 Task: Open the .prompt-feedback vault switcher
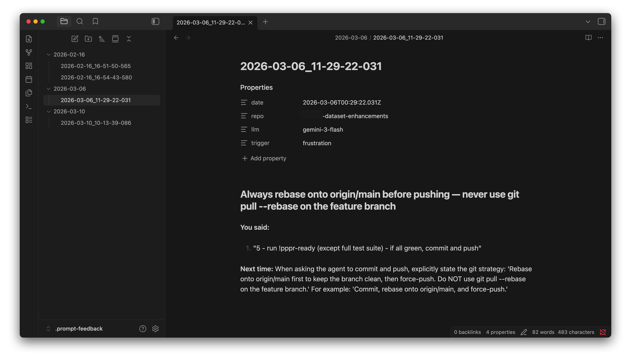pyautogui.click(x=75, y=328)
